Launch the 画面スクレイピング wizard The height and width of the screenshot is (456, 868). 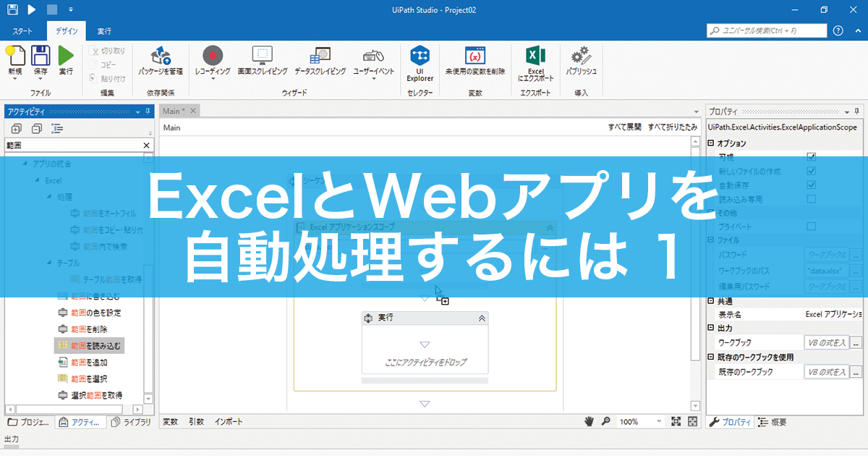[x=262, y=61]
